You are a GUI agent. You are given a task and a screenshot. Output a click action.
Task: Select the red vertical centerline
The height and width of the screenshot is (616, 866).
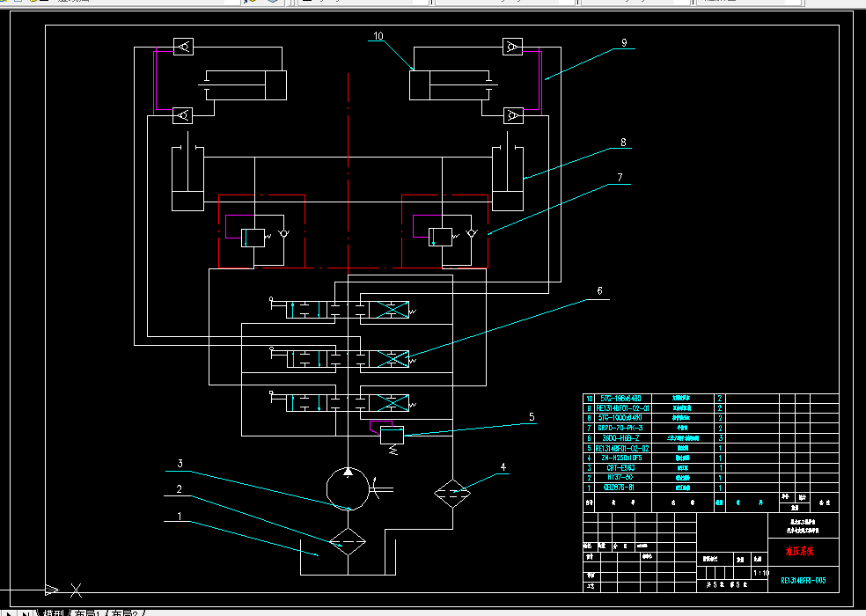348,172
